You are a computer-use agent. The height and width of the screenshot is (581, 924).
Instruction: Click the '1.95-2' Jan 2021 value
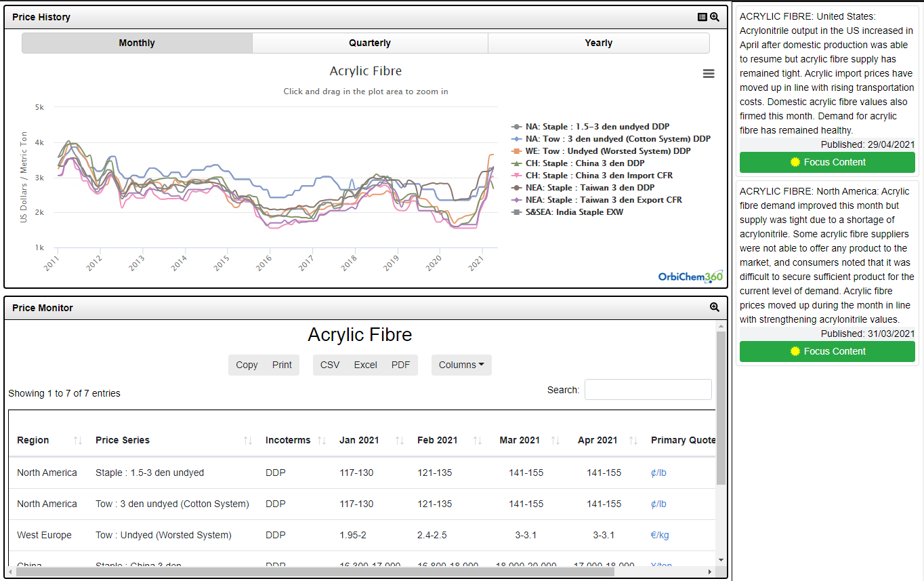(x=353, y=535)
